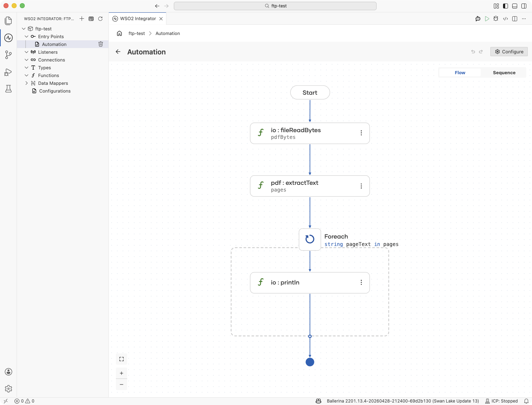Open the WSO2 Integrator activity bar icon
The image size is (532, 405).
(x=8, y=38)
